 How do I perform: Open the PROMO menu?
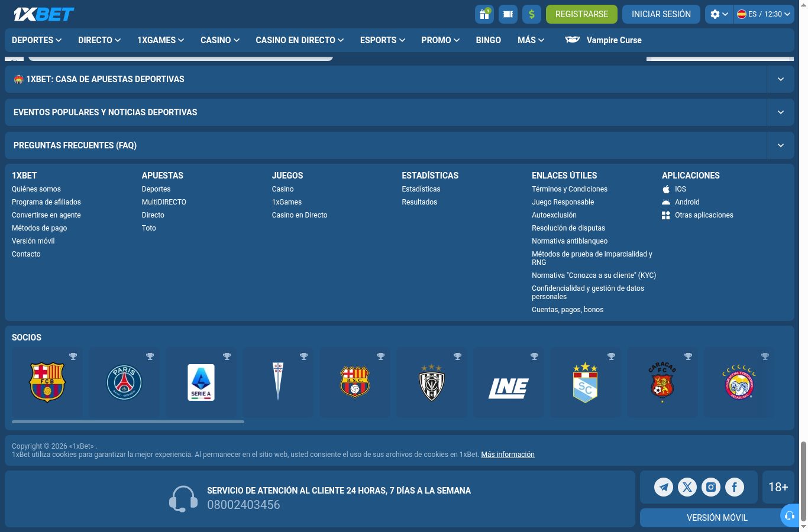[x=441, y=40]
